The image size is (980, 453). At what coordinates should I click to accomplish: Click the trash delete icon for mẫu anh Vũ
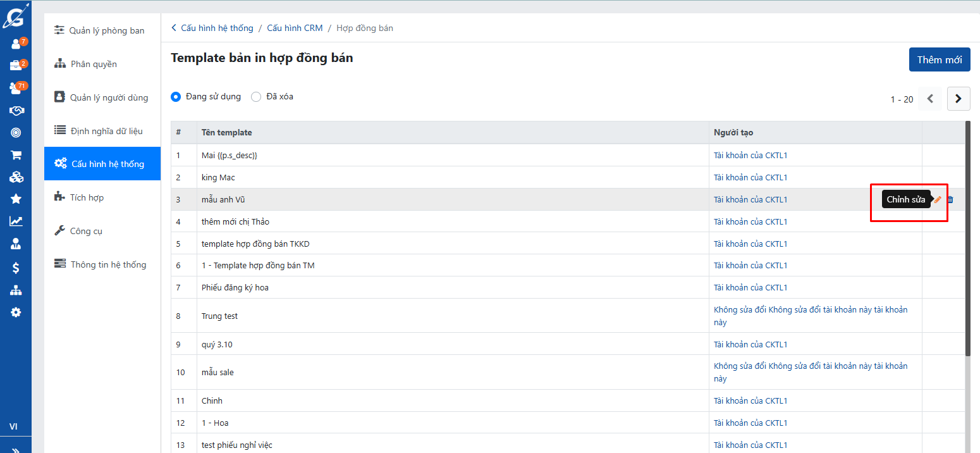[x=950, y=199]
